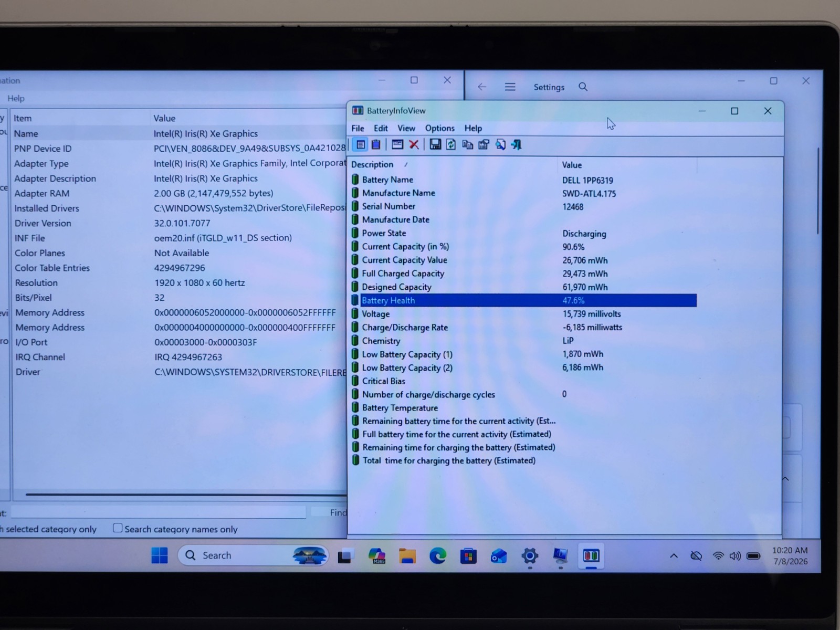This screenshot has width=840, height=630.
Task: Click the Find magnifier toolbar icon
Action: pyautogui.click(x=500, y=144)
